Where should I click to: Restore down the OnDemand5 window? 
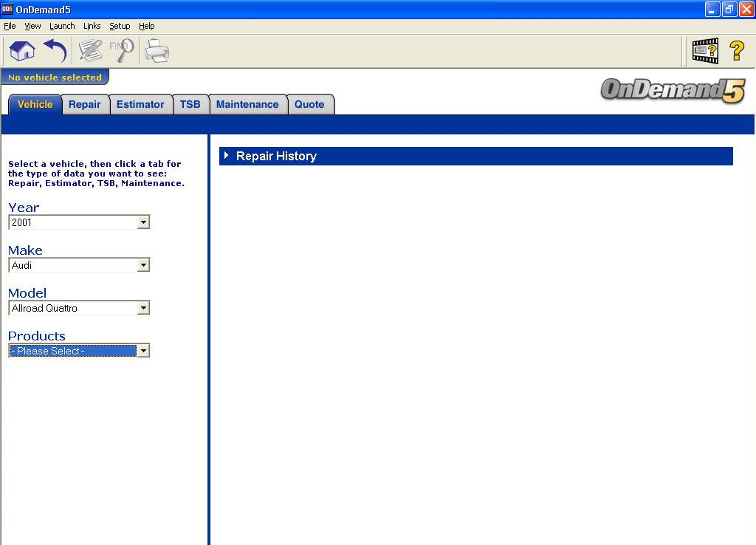tap(729, 9)
